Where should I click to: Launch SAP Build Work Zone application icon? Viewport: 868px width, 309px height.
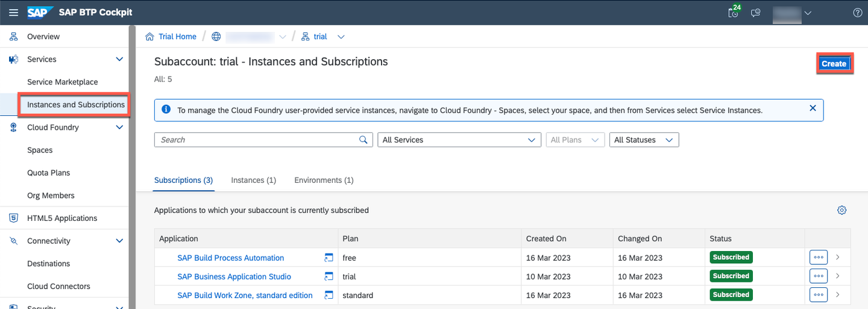pos(329,295)
